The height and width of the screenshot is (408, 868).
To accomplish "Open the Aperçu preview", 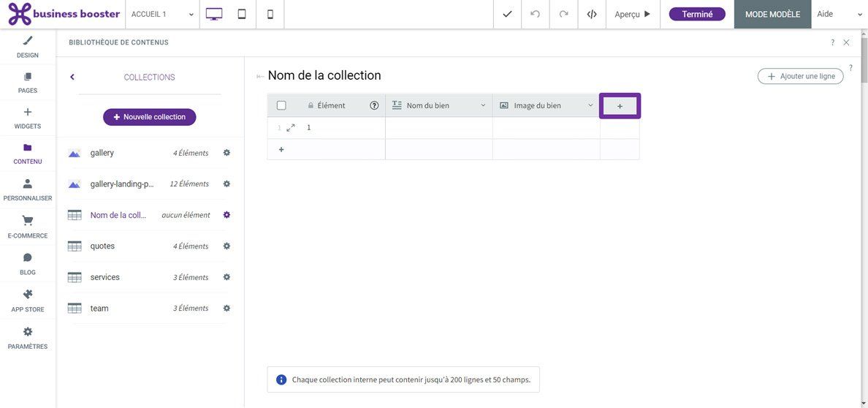I will click(x=633, y=15).
